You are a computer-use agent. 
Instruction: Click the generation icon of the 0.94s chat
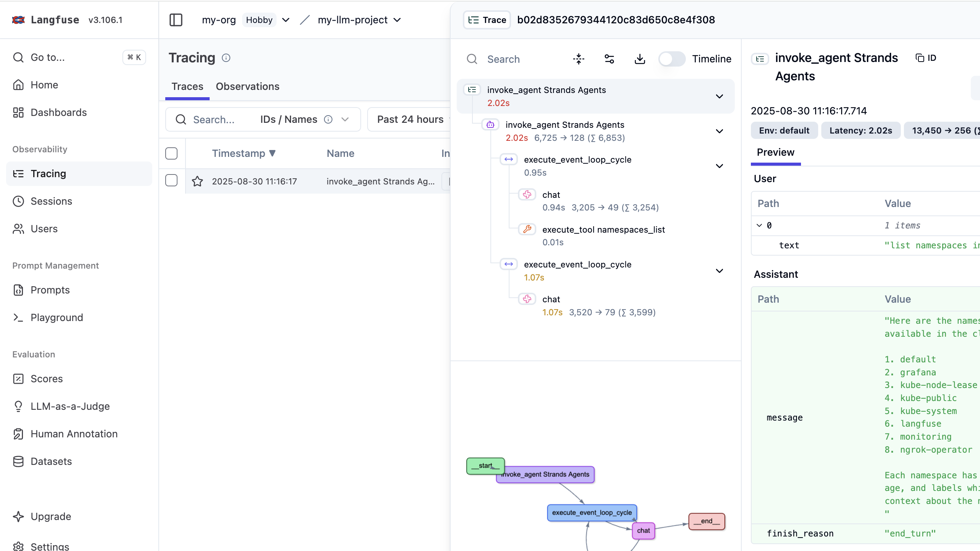pyautogui.click(x=527, y=194)
